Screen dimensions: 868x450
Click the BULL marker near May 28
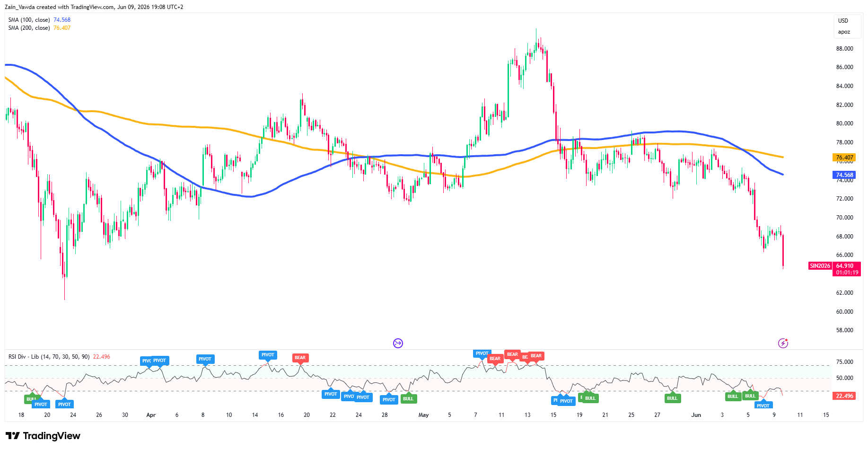672,398
